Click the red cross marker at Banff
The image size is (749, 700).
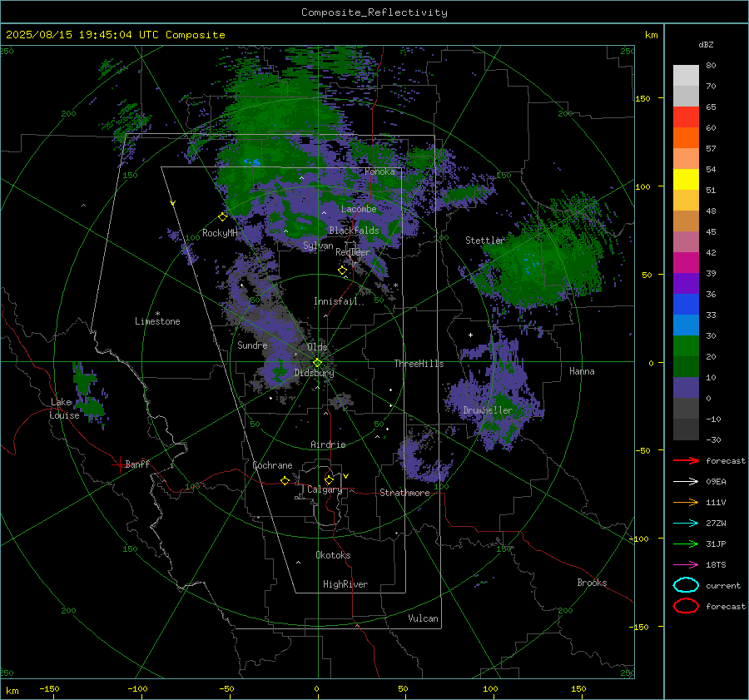point(119,464)
